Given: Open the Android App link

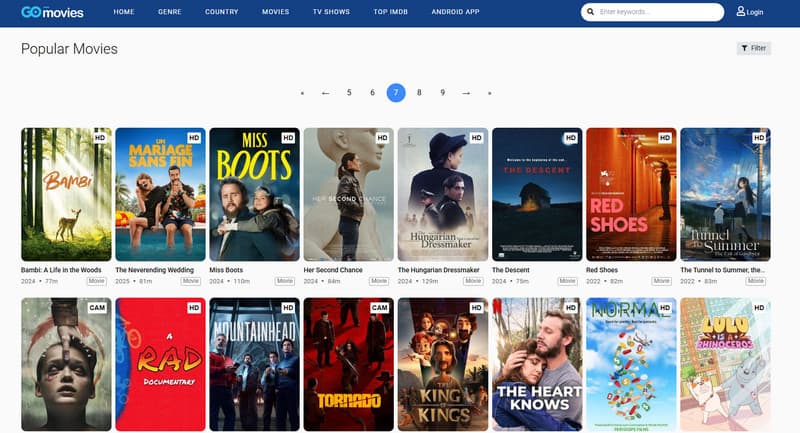Looking at the screenshot, I should [x=456, y=12].
